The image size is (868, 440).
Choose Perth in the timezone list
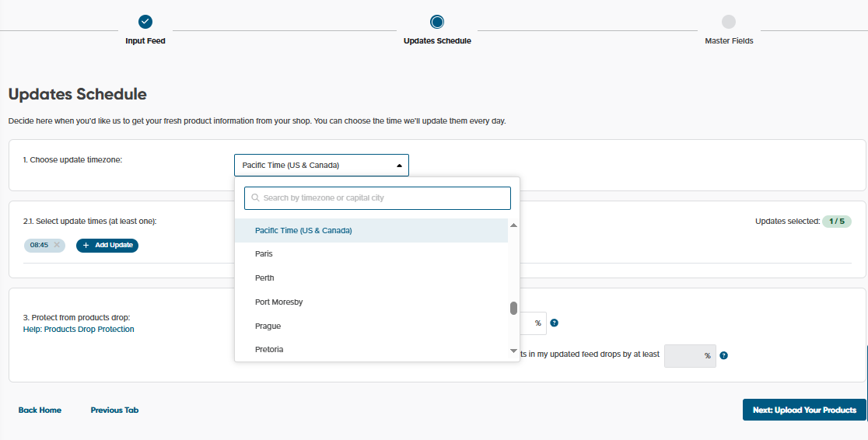coord(264,278)
